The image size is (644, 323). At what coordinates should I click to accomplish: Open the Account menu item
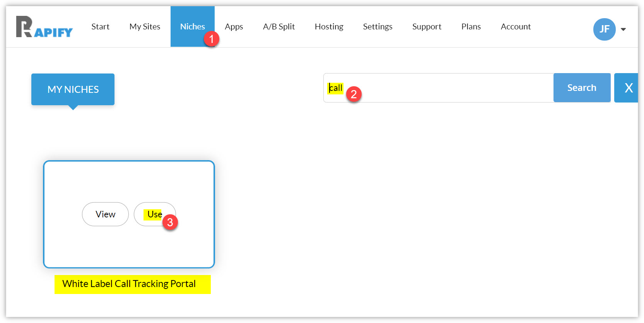click(x=516, y=27)
